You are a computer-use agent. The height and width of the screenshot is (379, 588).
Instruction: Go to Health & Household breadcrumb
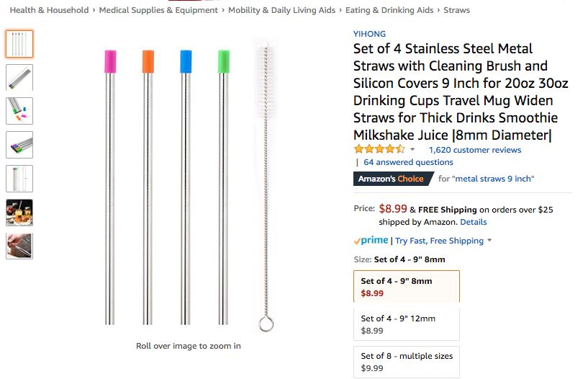pyautogui.click(x=49, y=10)
